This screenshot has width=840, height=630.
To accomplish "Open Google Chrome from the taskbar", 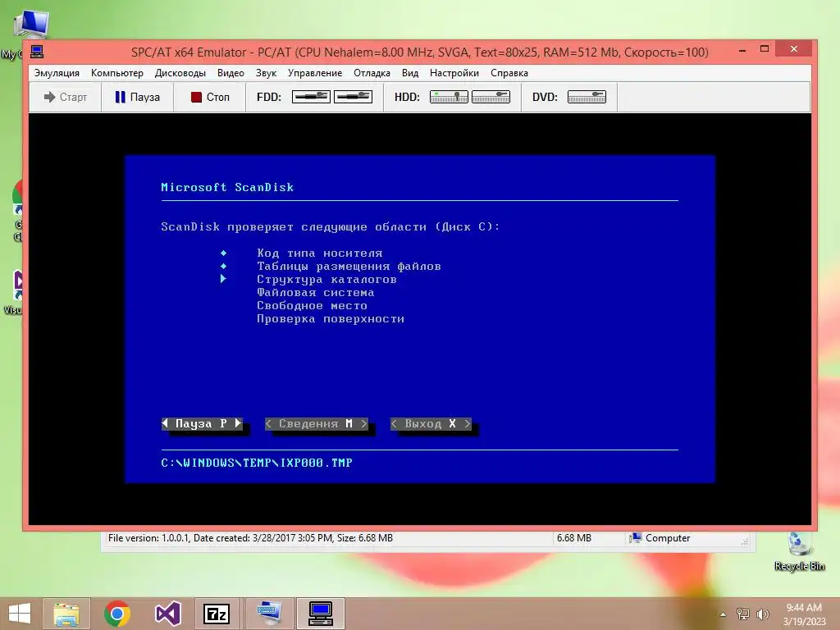I will 116,614.
